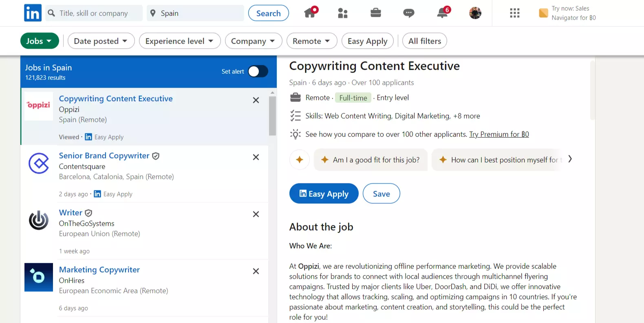Click the blue Easy Apply button

coord(324,193)
